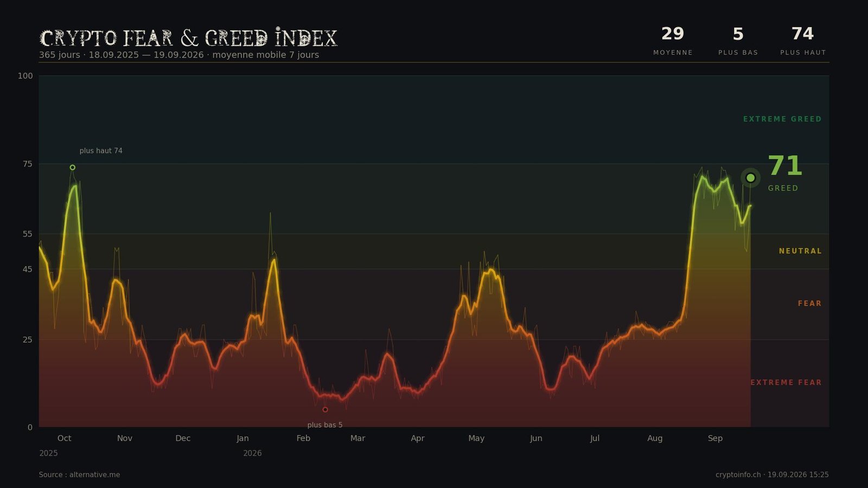This screenshot has height=488, width=868.
Task: Click the large 71 current index value
Action: tap(785, 166)
